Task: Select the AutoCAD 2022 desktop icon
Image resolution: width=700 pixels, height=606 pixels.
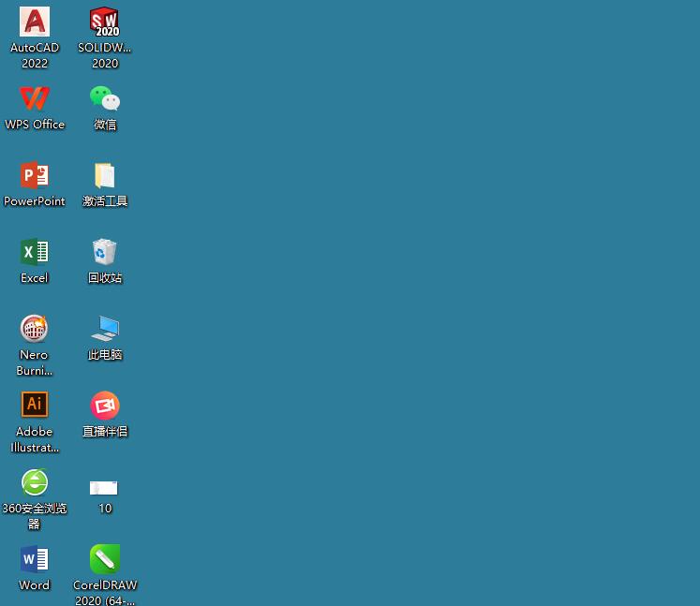Action: click(x=35, y=22)
